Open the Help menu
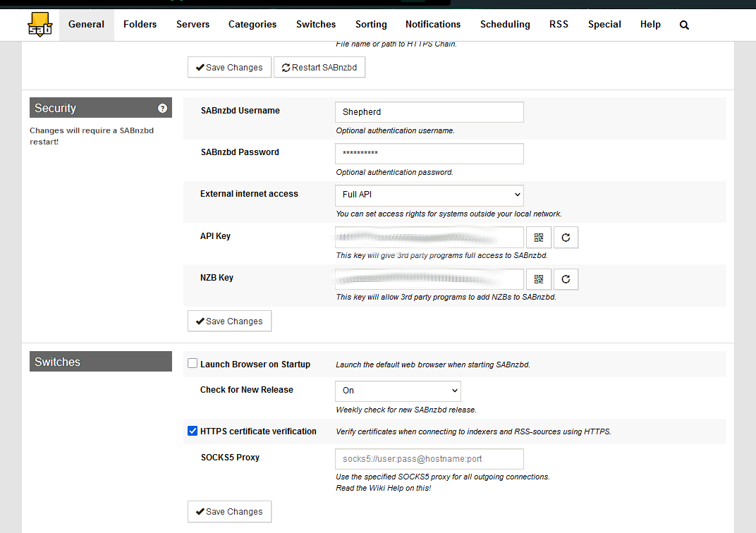Screen dimensions: 756x533 [x=650, y=25]
